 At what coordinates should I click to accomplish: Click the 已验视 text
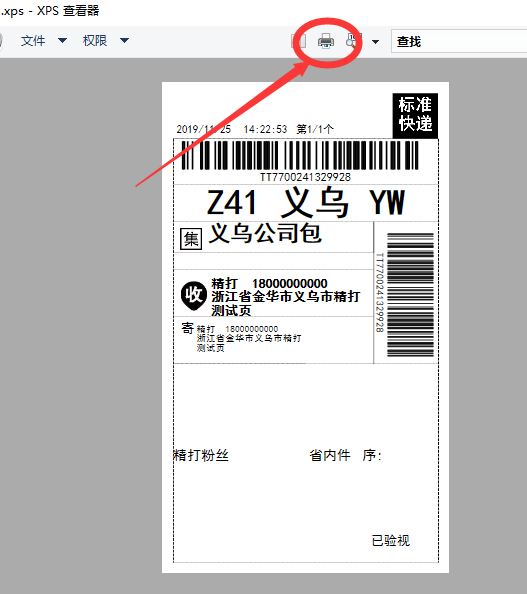coord(391,540)
